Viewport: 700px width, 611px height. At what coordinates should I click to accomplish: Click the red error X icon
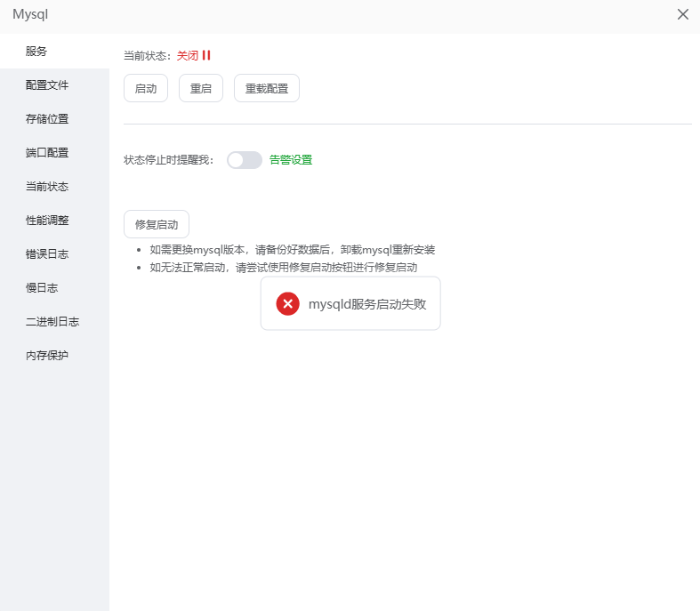click(x=288, y=304)
